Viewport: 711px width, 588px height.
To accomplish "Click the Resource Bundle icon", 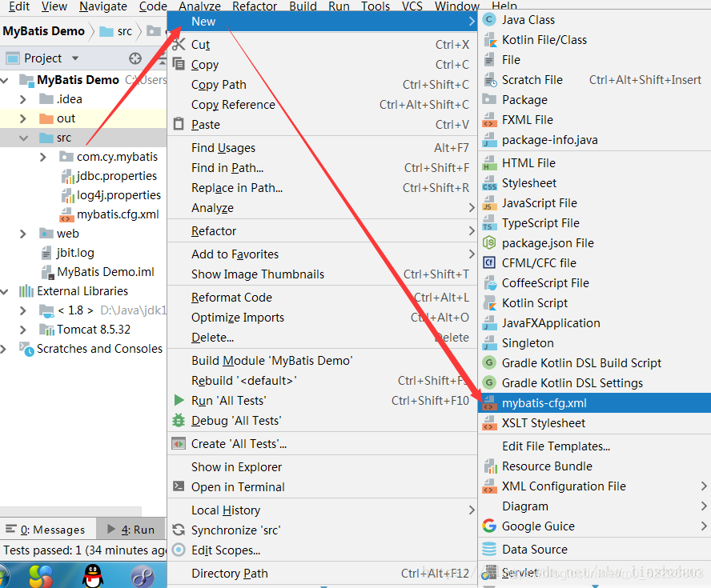I will coord(489,466).
